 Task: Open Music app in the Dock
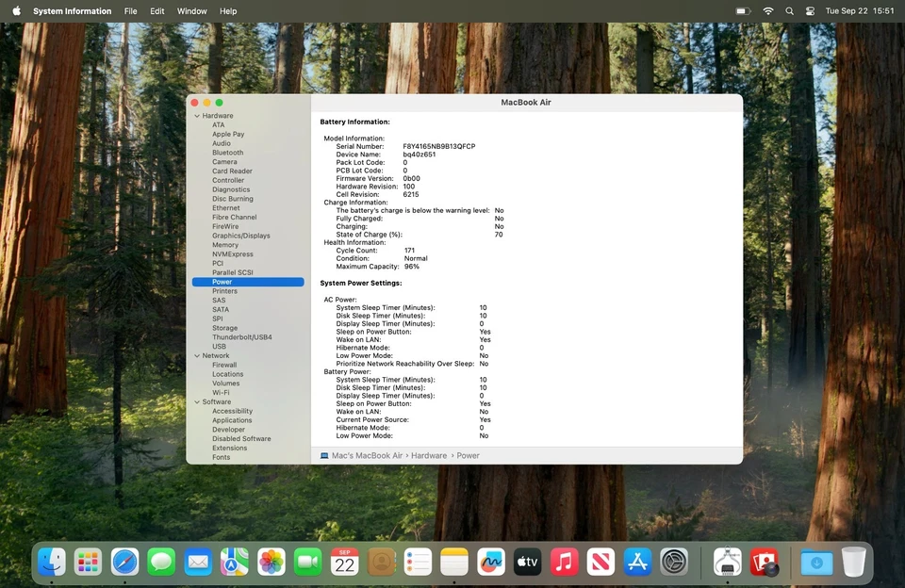tap(565, 562)
